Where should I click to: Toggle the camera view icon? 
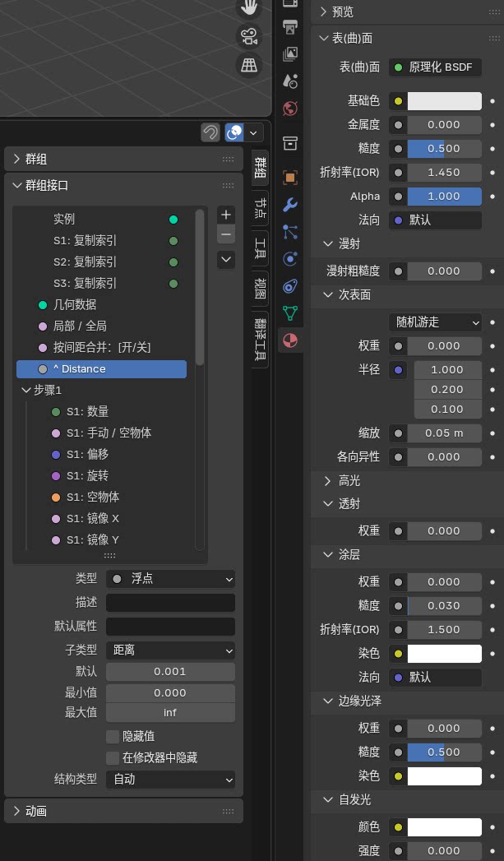click(x=248, y=37)
